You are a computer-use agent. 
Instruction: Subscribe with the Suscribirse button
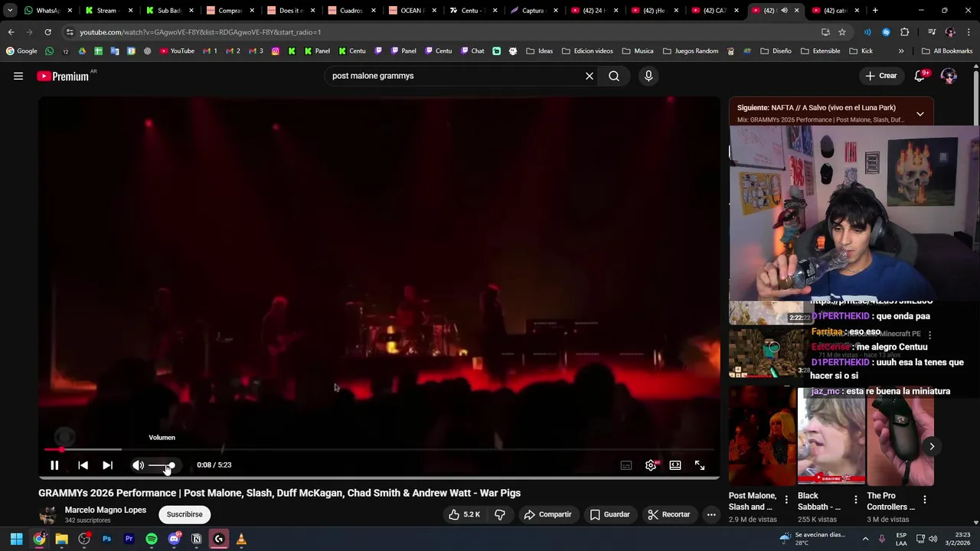(185, 514)
